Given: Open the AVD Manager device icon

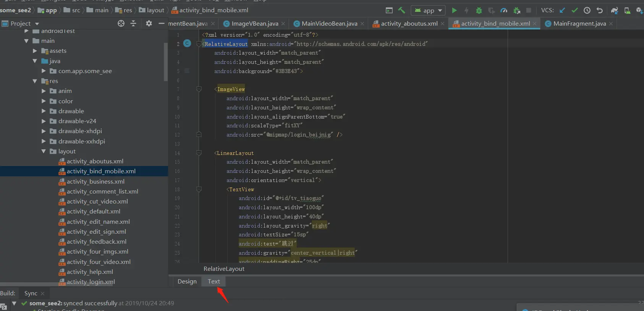Looking at the screenshot, I should 627,10.
